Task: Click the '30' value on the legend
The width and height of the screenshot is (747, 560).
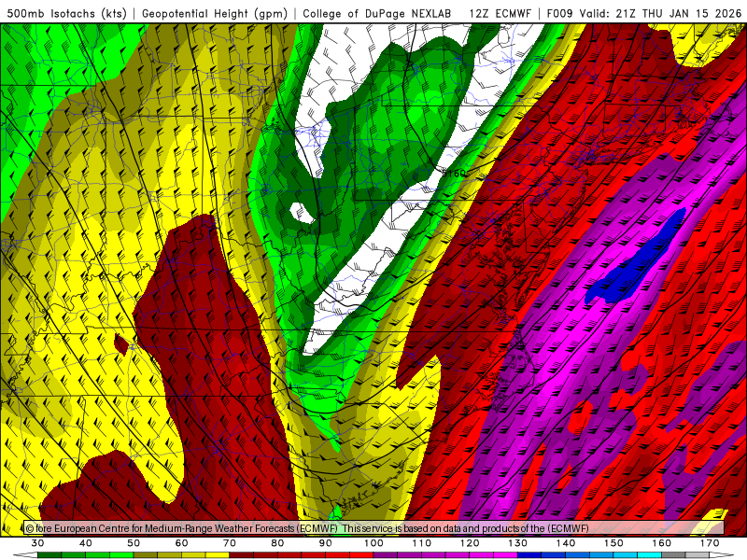Action: 37,543
